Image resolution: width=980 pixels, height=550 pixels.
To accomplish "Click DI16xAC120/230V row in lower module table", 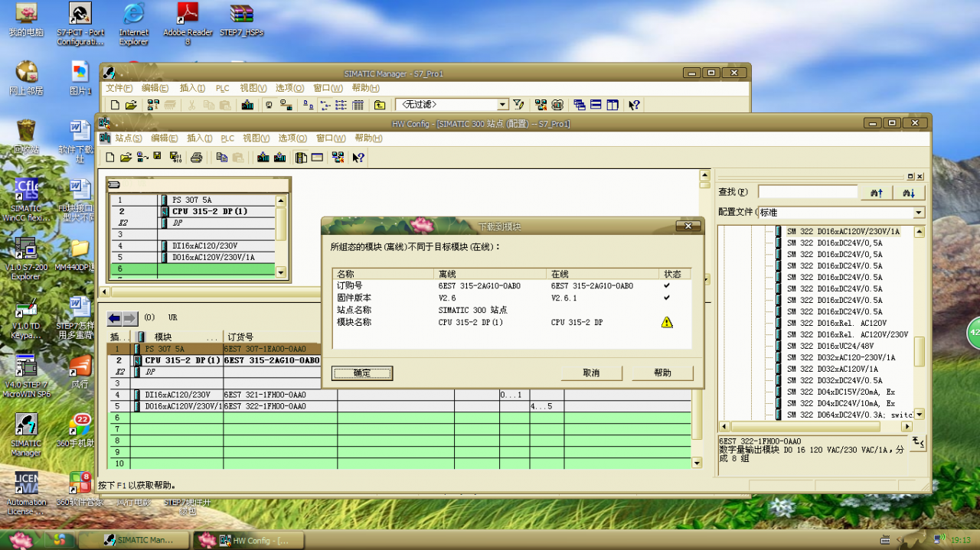I will [399, 395].
